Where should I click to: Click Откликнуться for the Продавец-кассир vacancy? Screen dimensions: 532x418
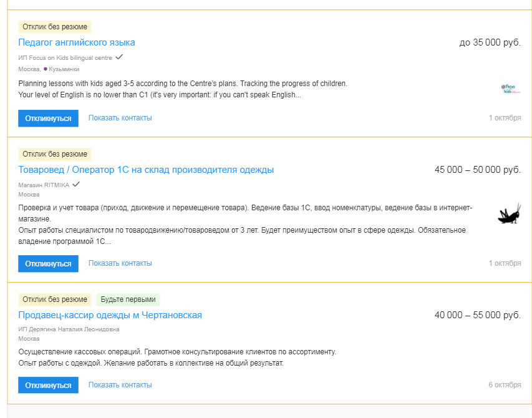click(48, 385)
